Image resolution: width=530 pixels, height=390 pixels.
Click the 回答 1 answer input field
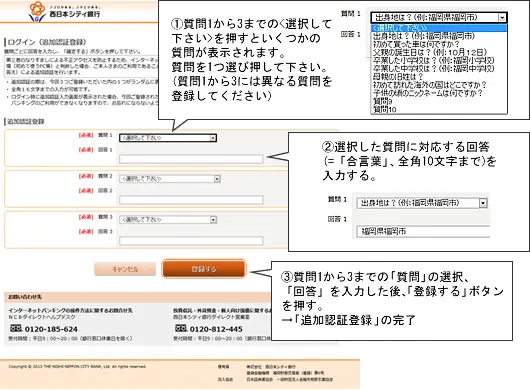pyautogui.click(x=191, y=159)
